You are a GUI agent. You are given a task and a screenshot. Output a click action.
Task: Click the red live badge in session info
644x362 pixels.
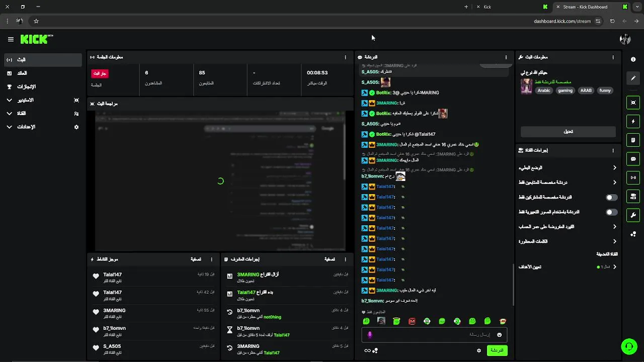pyautogui.click(x=100, y=73)
